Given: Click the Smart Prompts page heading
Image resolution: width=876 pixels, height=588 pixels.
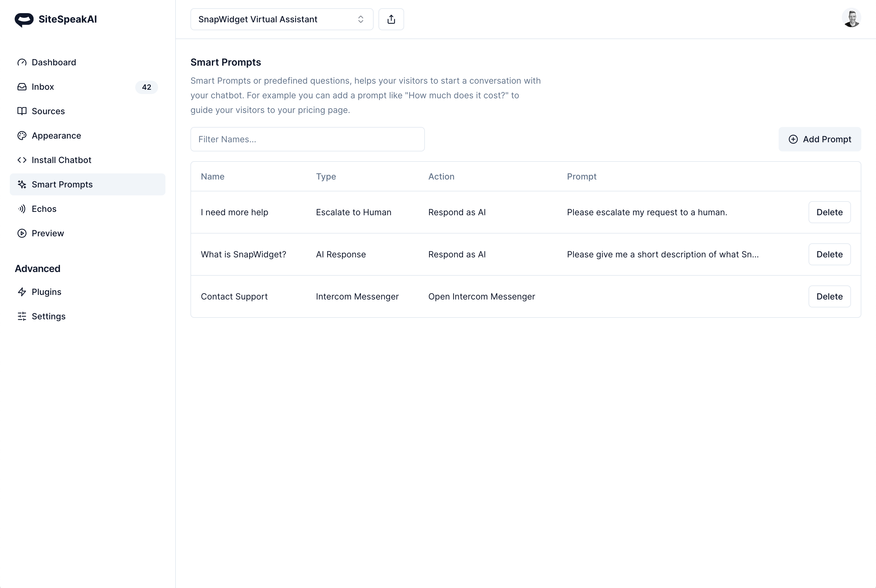Looking at the screenshot, I should 226,62.
